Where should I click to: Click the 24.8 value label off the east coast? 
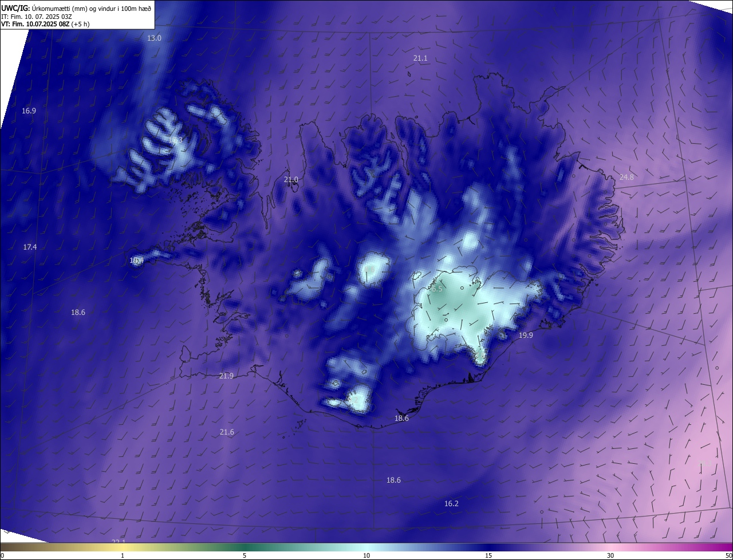626,178
